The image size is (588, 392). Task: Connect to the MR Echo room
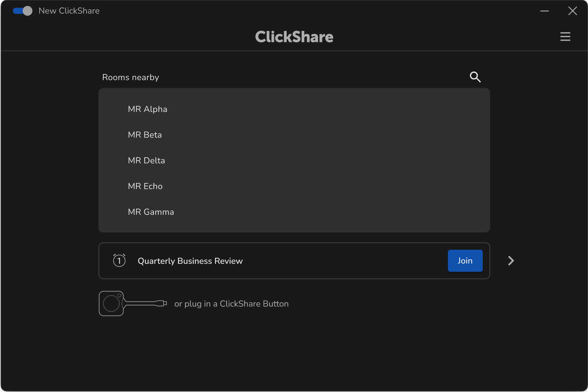pyautogui.click(x=145, y=186)
